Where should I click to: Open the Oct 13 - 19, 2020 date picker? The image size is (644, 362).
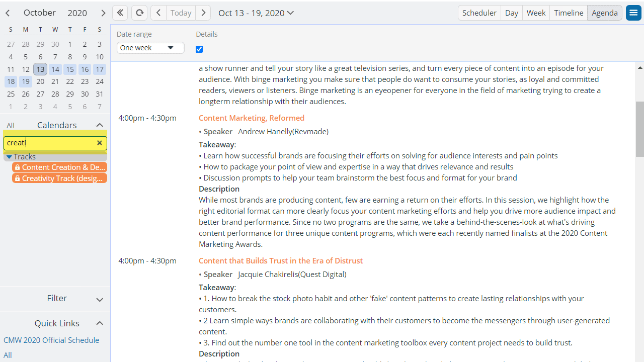pyautogui.click(x=256, y=13)
